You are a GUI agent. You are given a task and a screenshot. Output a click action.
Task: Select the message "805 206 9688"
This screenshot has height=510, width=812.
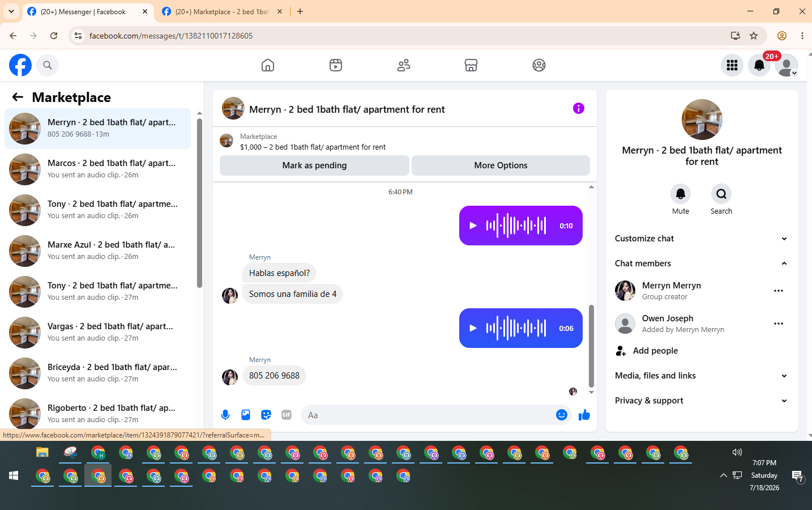[274, 376]
